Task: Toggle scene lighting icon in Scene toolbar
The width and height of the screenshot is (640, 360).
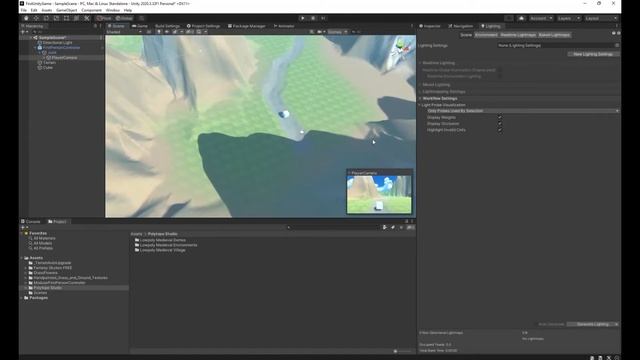Action: [159, 32]
